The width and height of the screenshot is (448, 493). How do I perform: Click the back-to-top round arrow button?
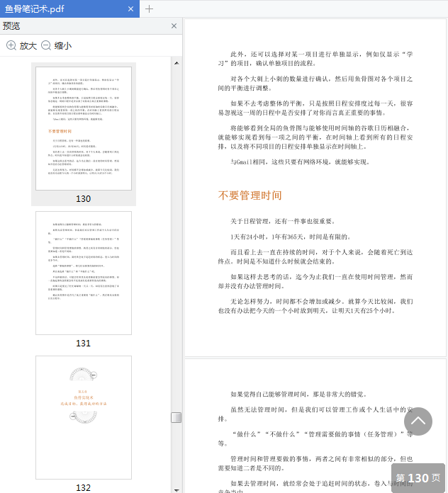pyautogui.click(x=418, y=421)
